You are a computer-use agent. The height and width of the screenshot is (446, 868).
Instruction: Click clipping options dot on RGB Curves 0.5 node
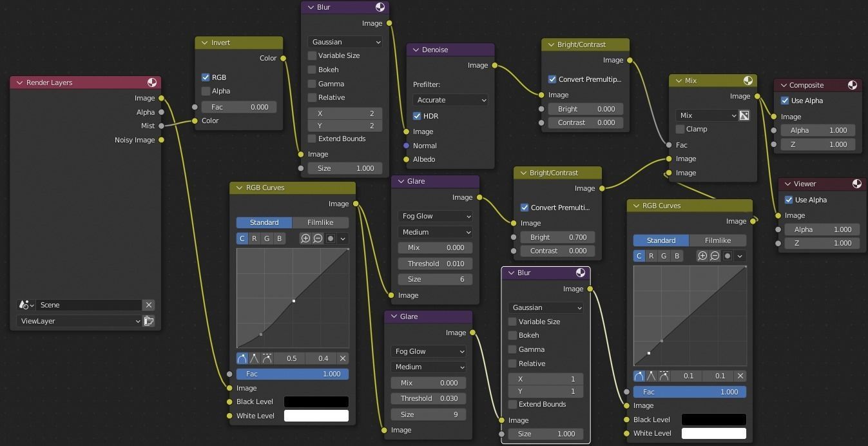click(331, 238)
